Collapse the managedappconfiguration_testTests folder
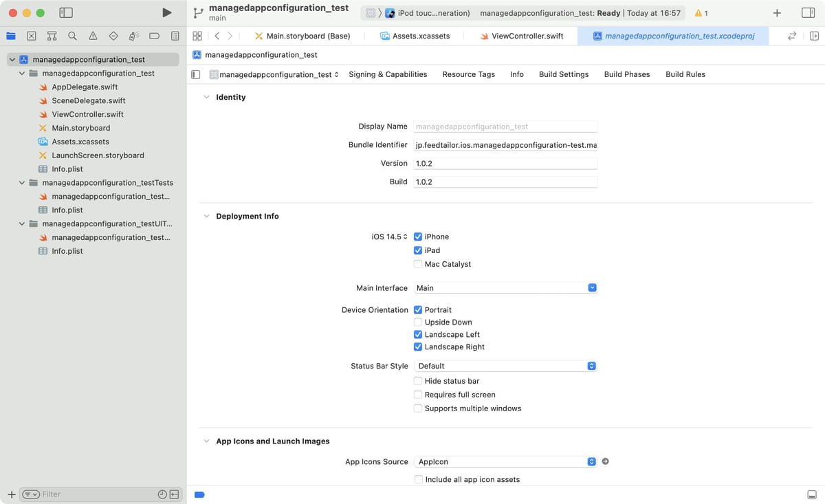 click(x=22, y=183)
